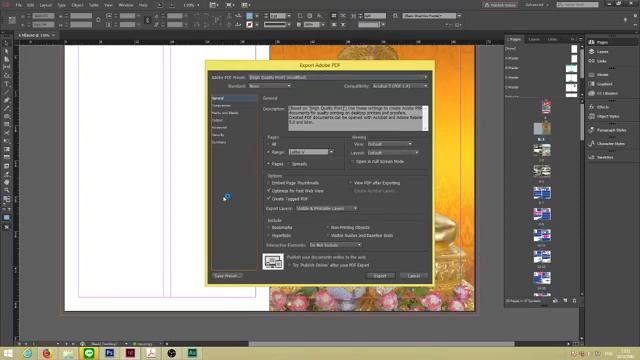Open the Object menu

pos(77,5)
